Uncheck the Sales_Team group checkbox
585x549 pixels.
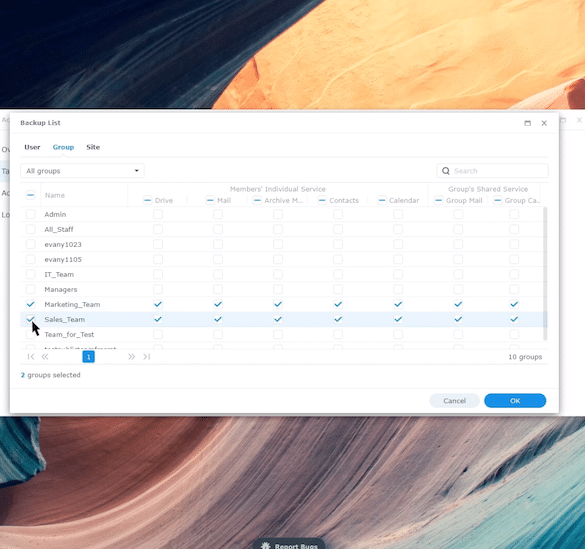(31, 319)
